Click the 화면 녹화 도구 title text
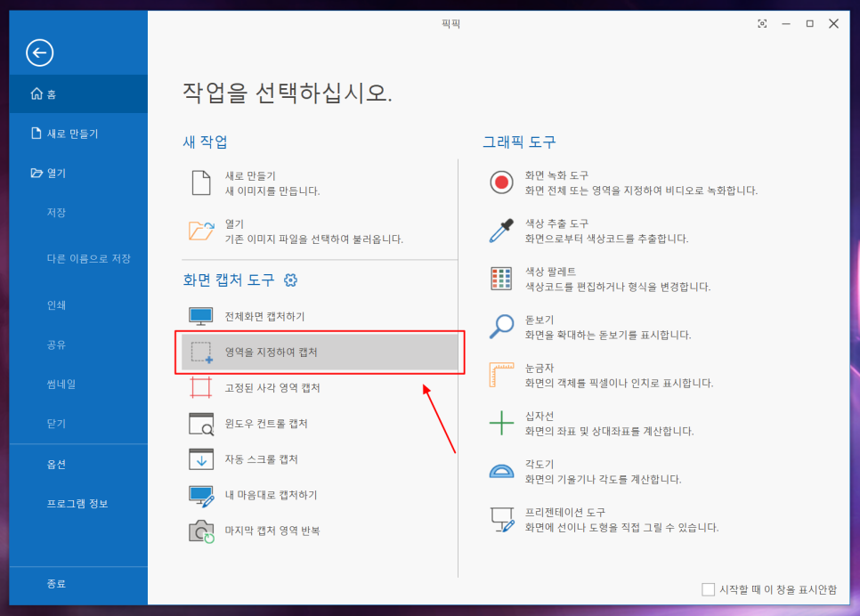 tap(556, 175)
